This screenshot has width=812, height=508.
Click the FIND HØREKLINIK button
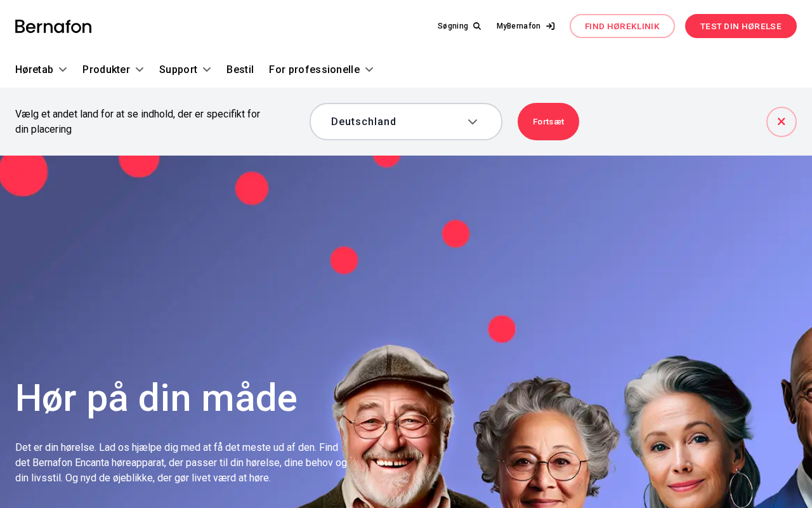tap(622, 26)
